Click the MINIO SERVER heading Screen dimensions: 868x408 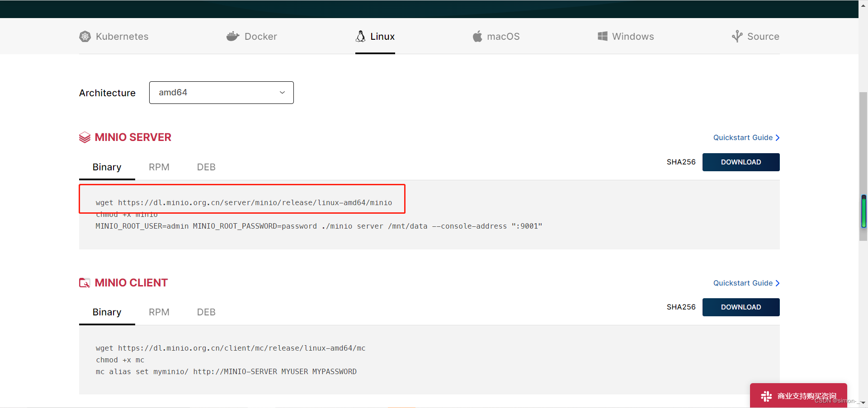133,137
